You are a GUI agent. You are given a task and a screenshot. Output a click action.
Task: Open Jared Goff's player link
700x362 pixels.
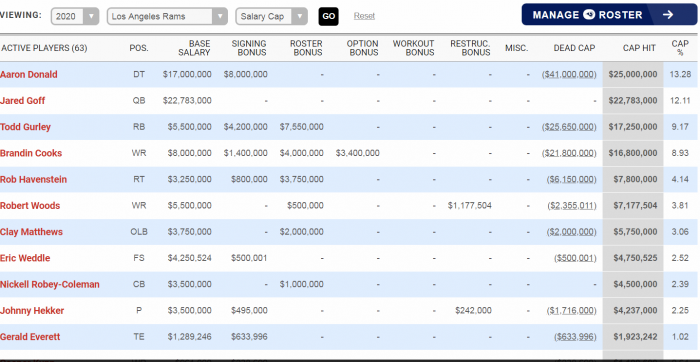(22, 101)
